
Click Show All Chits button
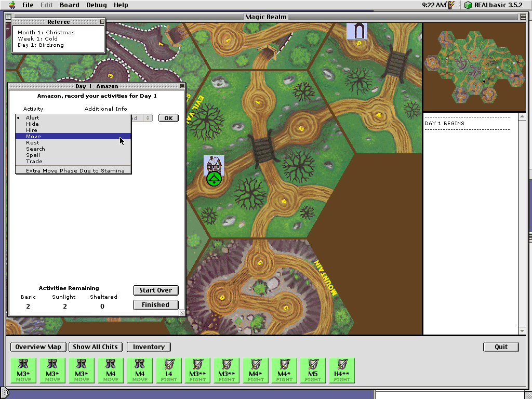click(x=96, y=347)
